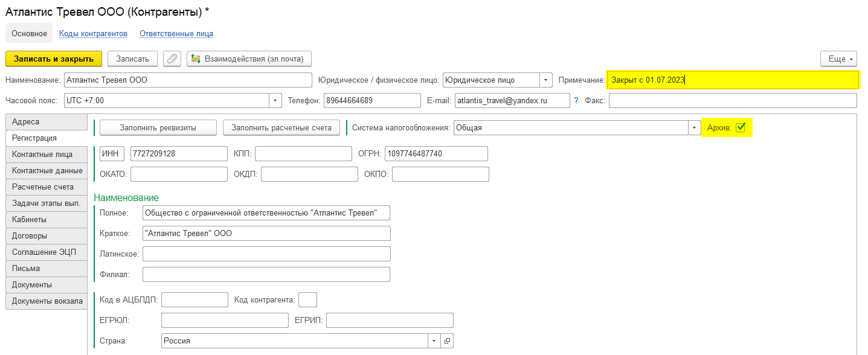Open the Страна dropdown arrow
The height and width of the screenshot is (355, 868).
(x=434, y=341)
